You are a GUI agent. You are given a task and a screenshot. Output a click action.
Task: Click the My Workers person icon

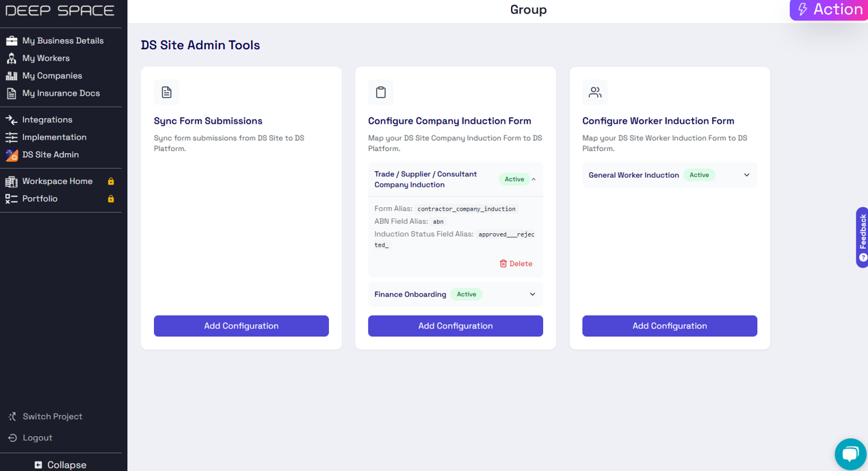click(12, 58)
